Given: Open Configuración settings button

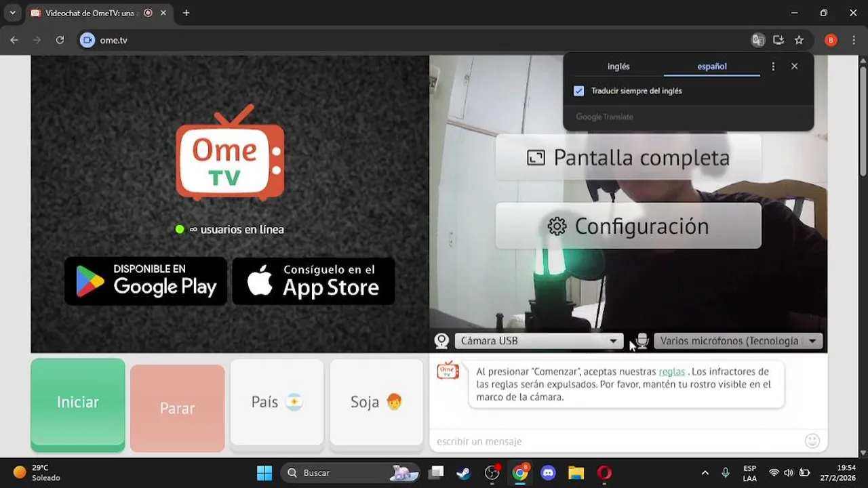Looking at the screenshot, I should [629, 226].
